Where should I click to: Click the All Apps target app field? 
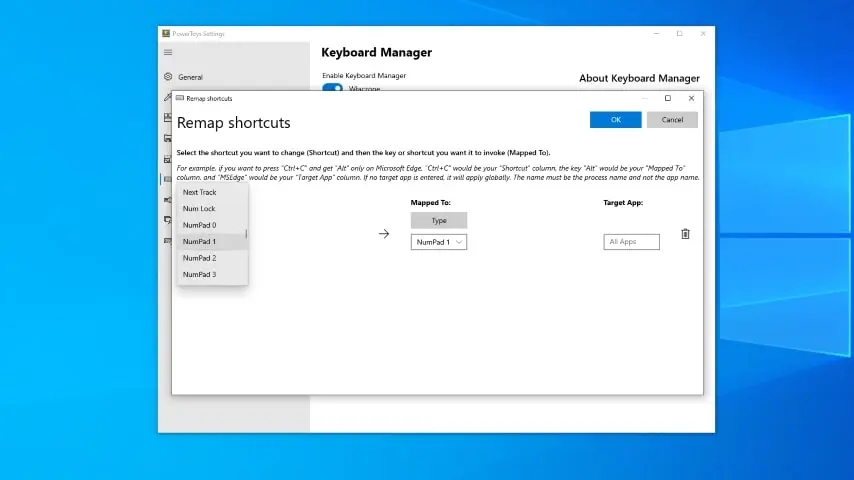631,242
